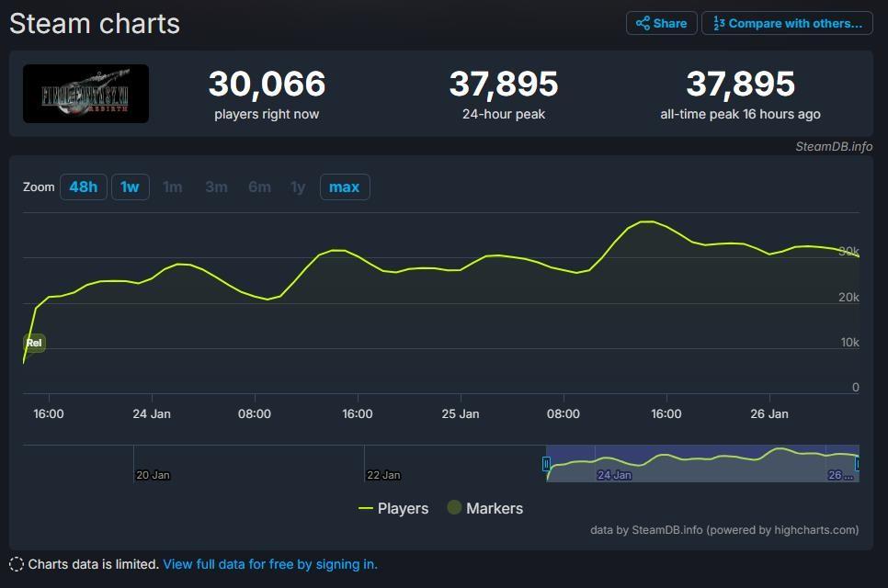Viewport: 888px width, 588px height.
Task: Click the highlighted navigator range selection
Action: 702,463
